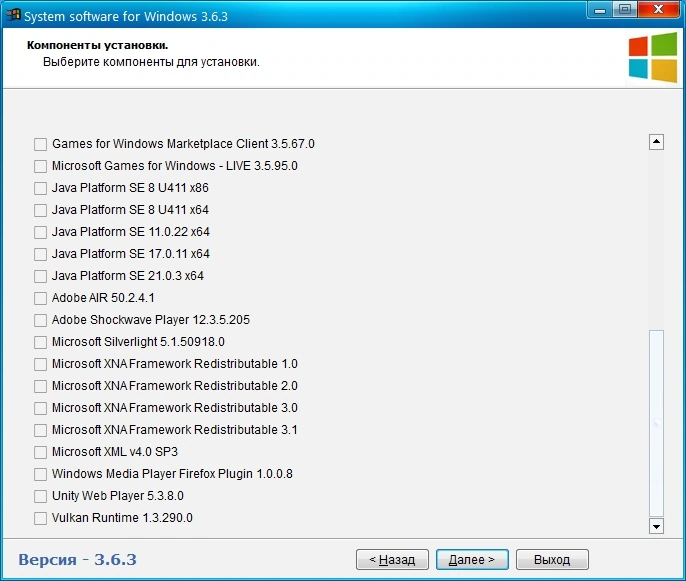Check XNA Framework Redistributable 1.0
Screen dimensions: 686x581
pyautogui.click(x=40, y=364)
